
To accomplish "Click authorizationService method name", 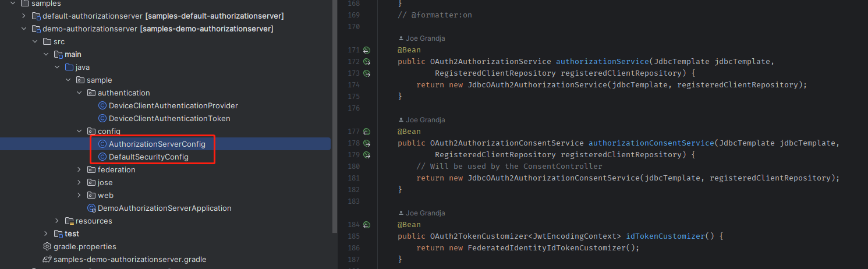I will (x=603, y=62).
